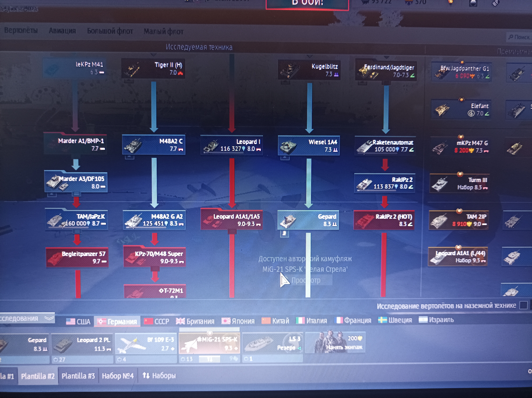Select the Tiger II (H) tank card
Viewport: 532px width, 398px height.
point(153,68)
